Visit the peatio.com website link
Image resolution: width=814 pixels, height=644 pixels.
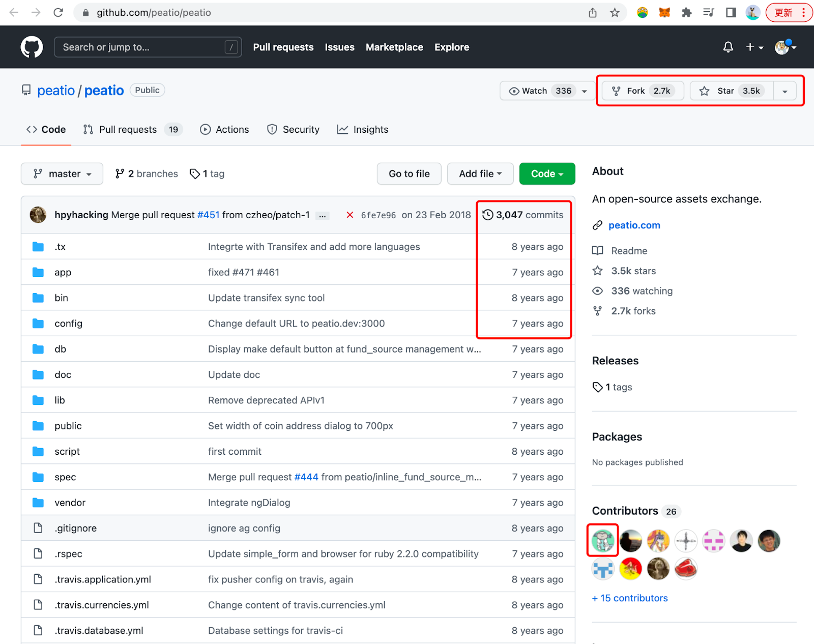click(x=634, y=225)
